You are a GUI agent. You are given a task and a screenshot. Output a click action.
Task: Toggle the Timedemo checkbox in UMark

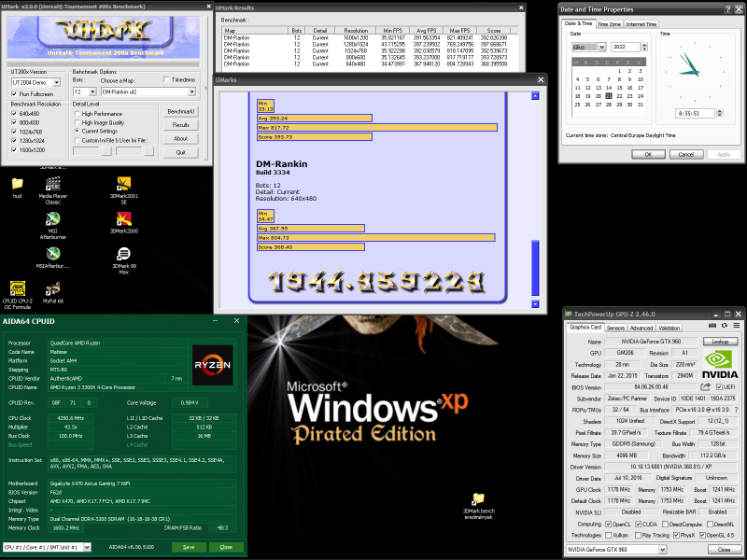tap(166, 79)
